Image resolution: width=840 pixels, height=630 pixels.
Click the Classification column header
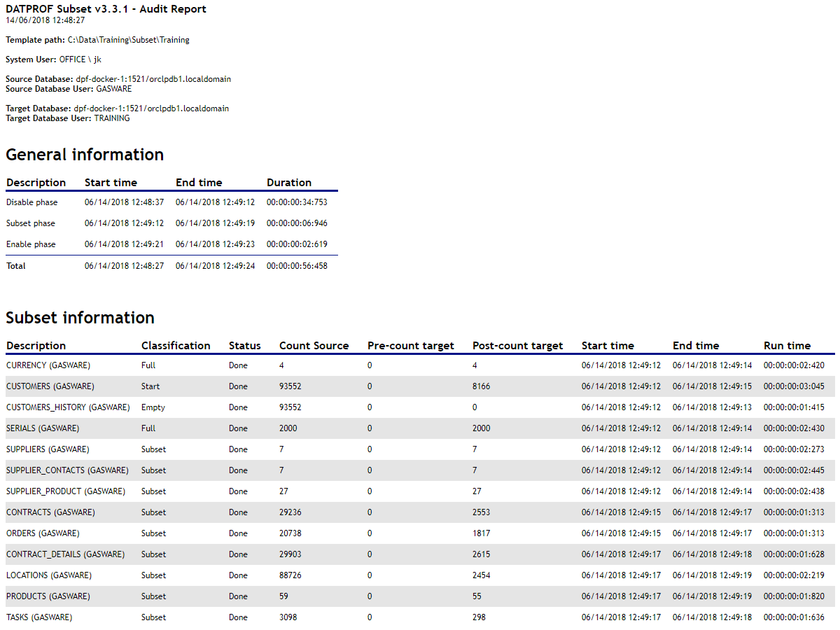click(x=176, y=346)
